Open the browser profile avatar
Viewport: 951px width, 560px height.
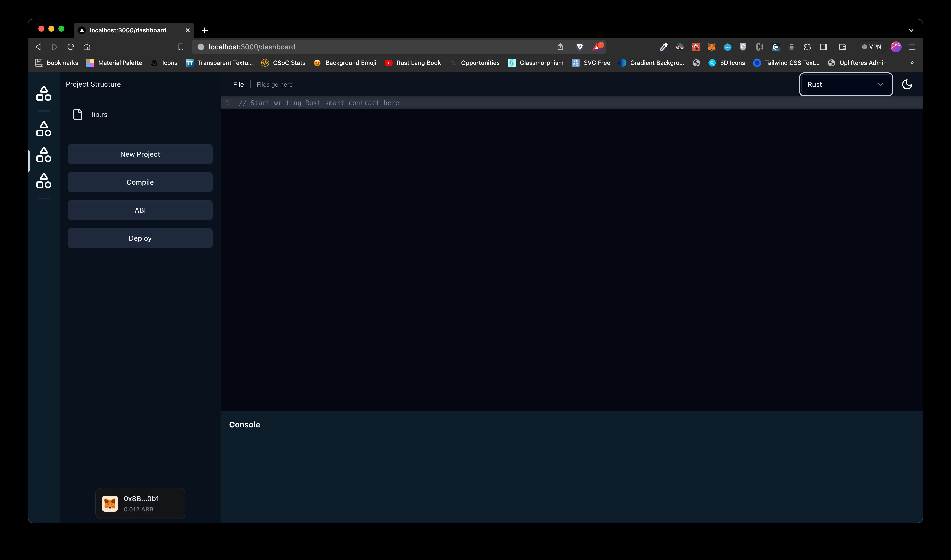(896, 47)
